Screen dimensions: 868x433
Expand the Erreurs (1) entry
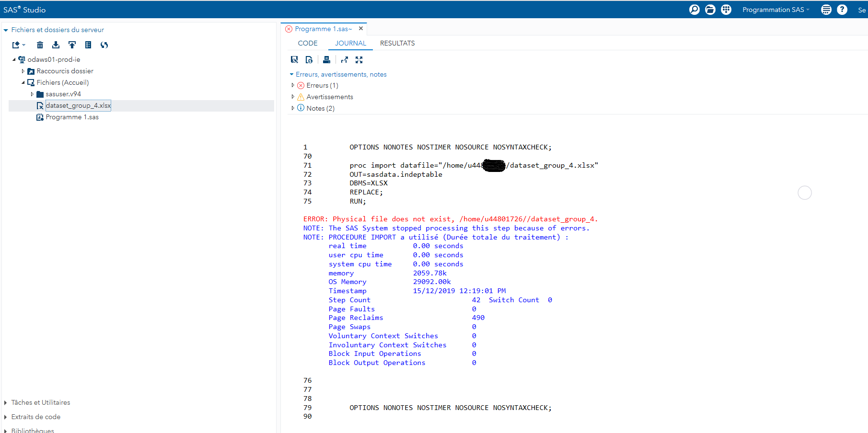[x=293, y=85]
